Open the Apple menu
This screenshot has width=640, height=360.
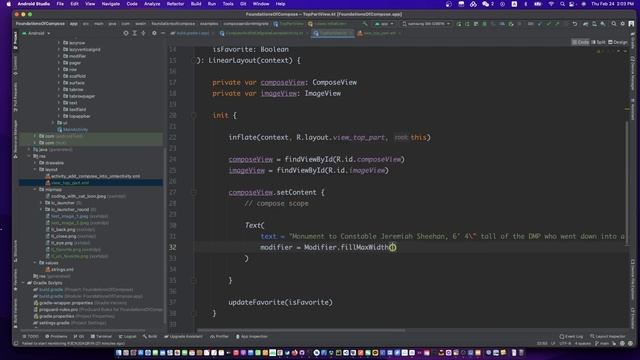click(x=9, y=4)
